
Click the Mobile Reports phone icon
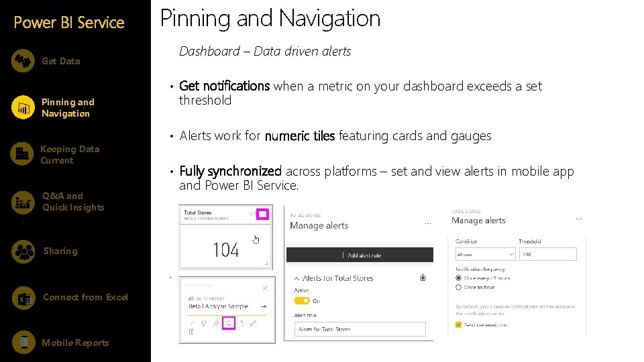point(24,342)
